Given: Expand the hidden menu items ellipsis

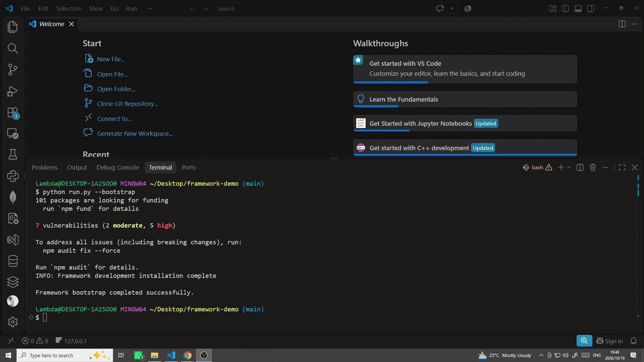Looking at the screenshot, I should [x=150, y=9].
